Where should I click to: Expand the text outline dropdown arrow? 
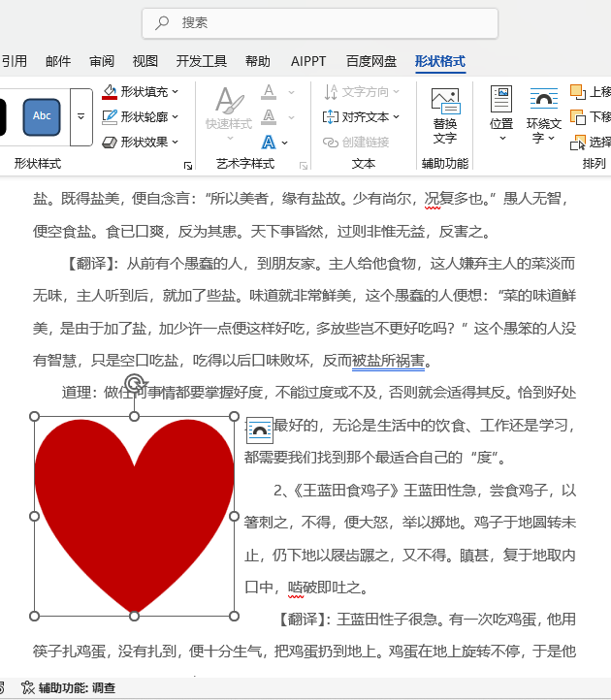point(292,118)
